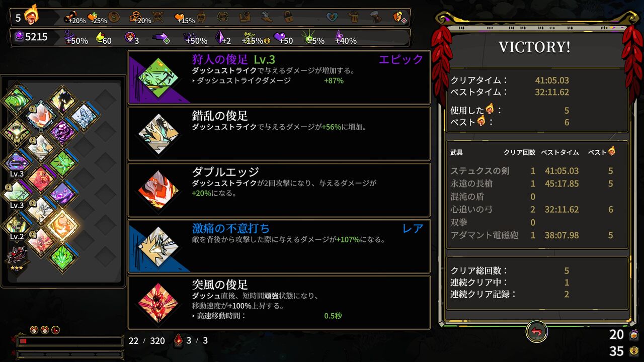Click the ステュクスの剣 weapon row

(537, 171)
